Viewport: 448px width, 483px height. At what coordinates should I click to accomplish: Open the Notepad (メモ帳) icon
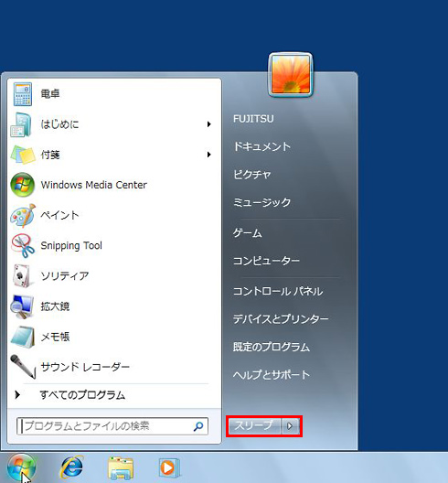(x=23, y=337)
